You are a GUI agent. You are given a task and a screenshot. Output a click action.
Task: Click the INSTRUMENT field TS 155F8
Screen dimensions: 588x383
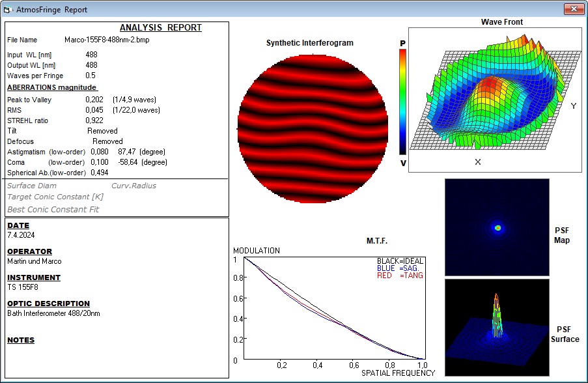pyautogui.click(x=23, y=287)
